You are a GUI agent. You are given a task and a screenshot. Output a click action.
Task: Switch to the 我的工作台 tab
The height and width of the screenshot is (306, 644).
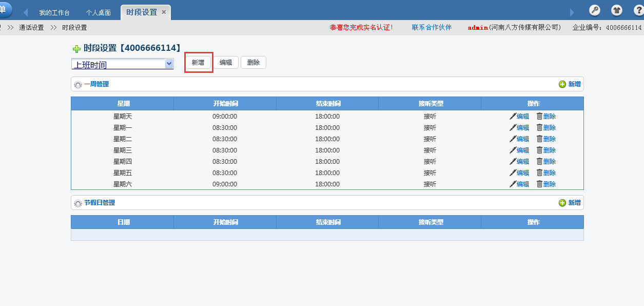pyautogui.click(x=54, y=13)
